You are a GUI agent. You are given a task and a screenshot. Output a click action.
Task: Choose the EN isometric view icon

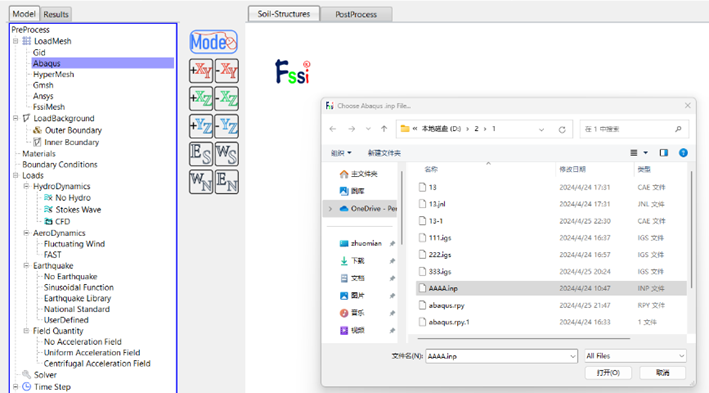click(x=227, y=182)
